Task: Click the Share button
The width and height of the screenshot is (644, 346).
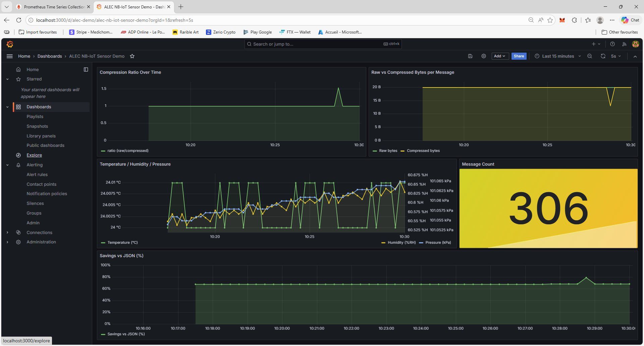Action: point(519,56)
